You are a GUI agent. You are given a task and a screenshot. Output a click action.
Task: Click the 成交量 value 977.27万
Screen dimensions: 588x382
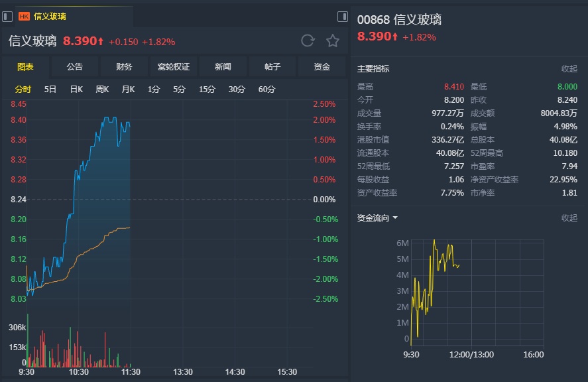447,113
